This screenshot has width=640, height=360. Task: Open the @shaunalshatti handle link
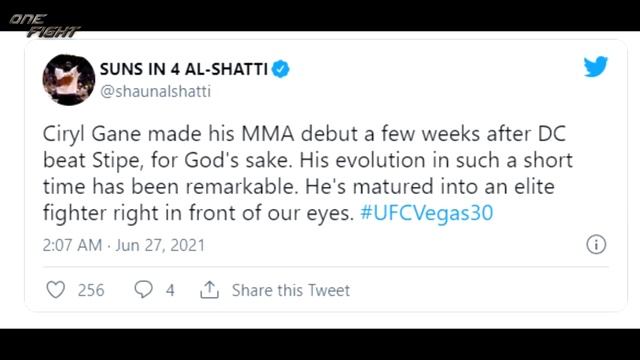pyautogui.click(x=156, y=91)
